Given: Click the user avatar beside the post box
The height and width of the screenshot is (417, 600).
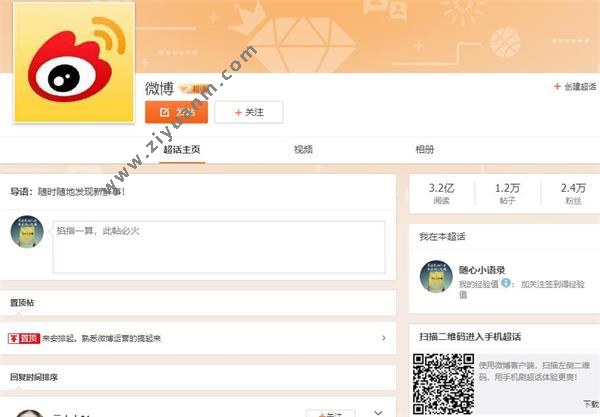Looking at the screenshot, I should (x=27, y=231).
